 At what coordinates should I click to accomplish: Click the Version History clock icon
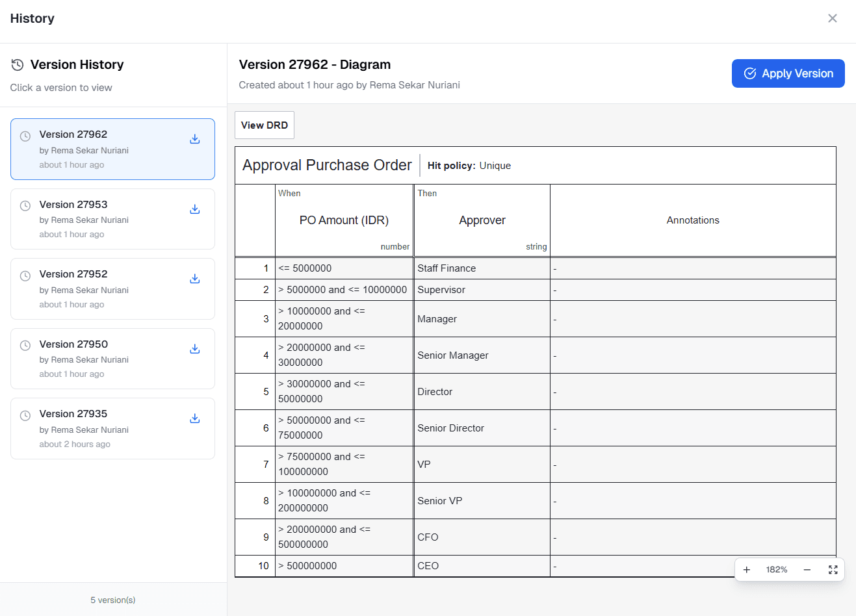[17, 64]
